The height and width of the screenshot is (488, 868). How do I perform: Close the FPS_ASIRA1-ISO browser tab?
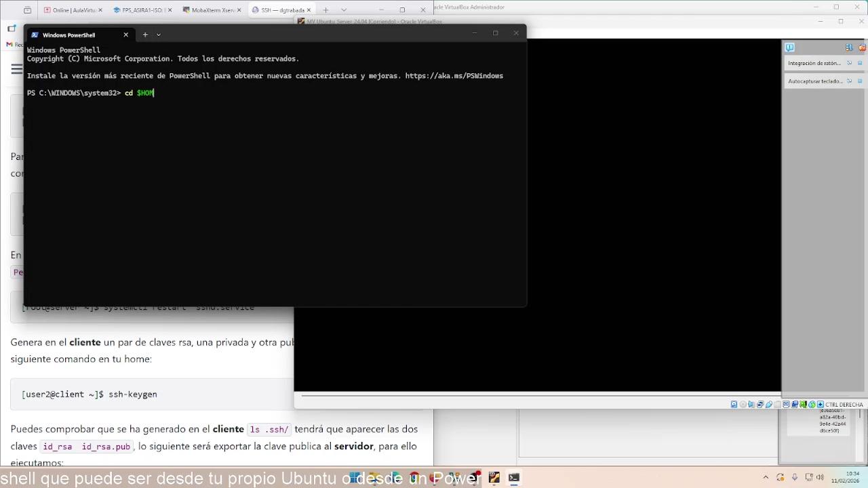tap(170, 10)
